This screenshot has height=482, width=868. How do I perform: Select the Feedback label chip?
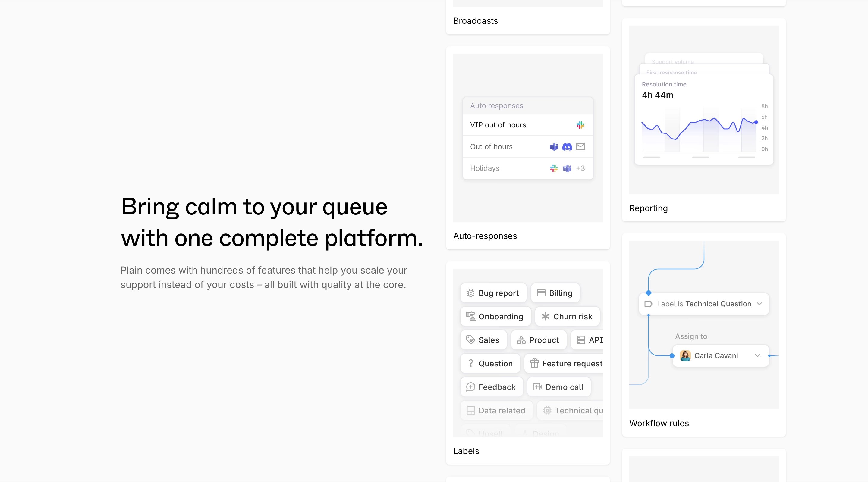point(492,387)
